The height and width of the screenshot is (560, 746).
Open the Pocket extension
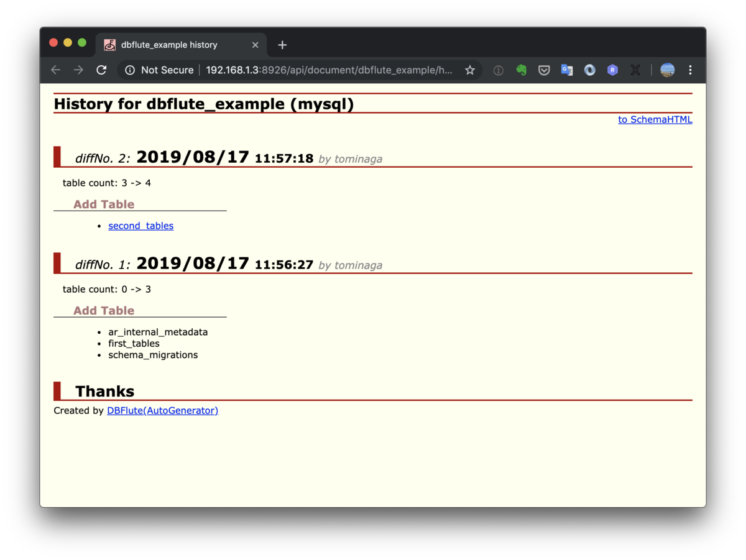[544, 70]
